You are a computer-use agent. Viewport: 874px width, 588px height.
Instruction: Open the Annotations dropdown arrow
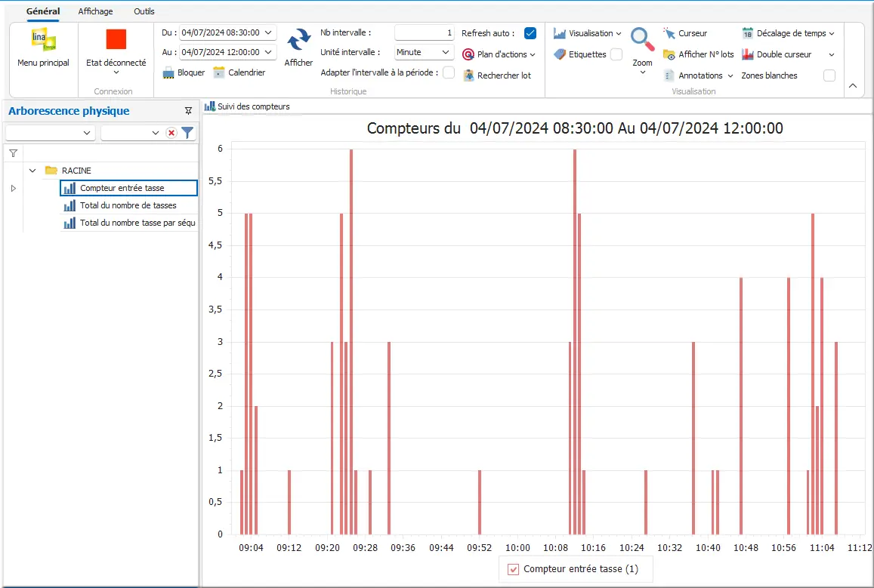(x=730, y=75)
